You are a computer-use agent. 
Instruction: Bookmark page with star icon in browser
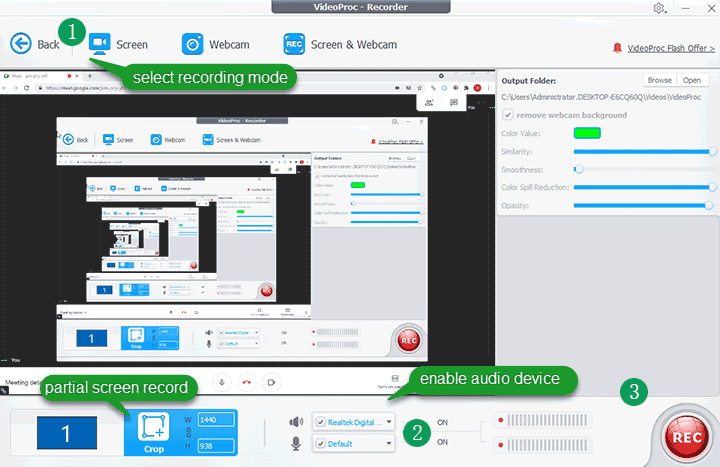(x=420, y=88)
